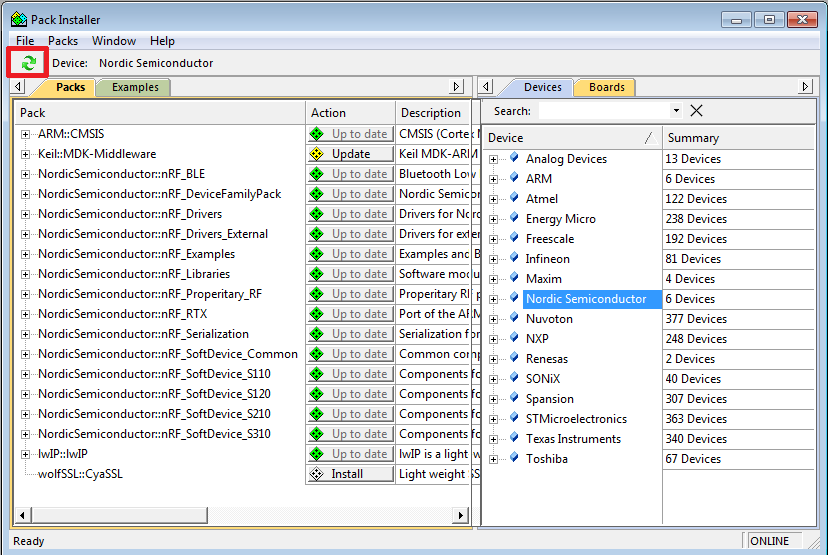Click the device icon beside Energy Micro
The image size is (828, 555).
[514, 218]
